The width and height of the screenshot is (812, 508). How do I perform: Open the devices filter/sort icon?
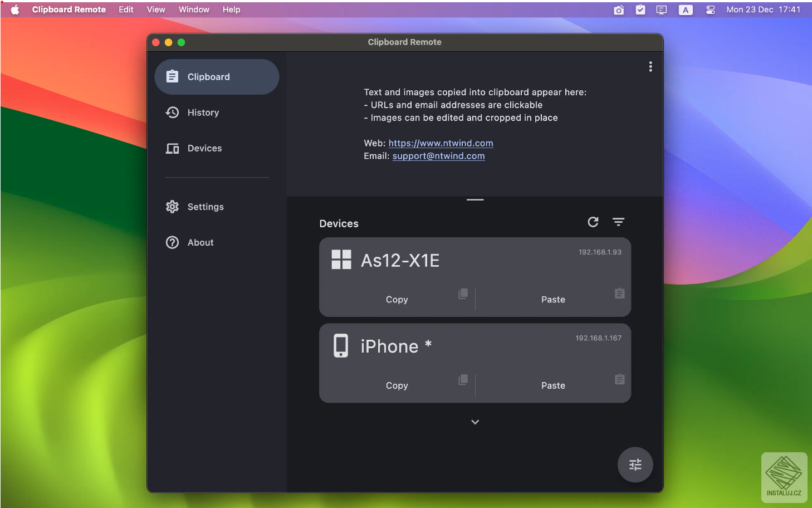[618, 222]
